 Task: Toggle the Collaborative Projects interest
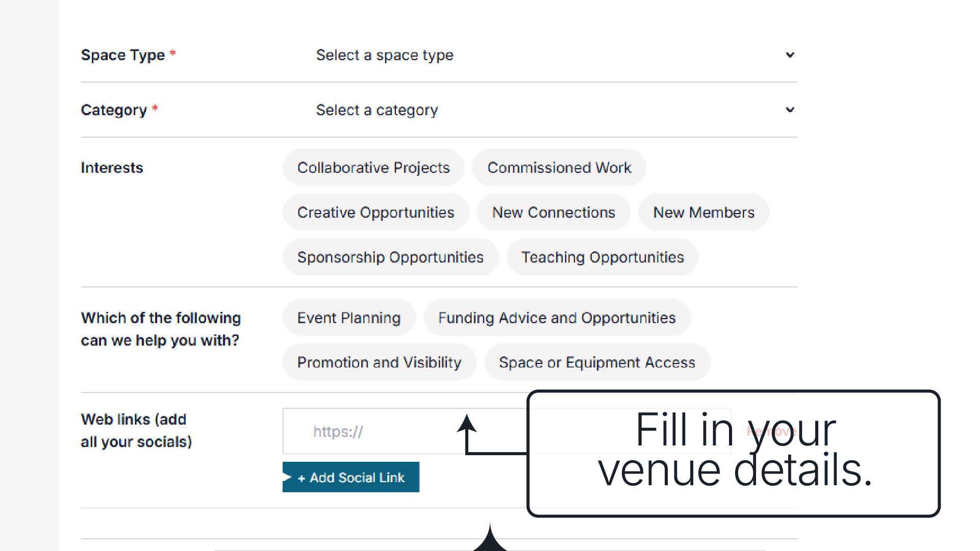(x=373, y=168)
